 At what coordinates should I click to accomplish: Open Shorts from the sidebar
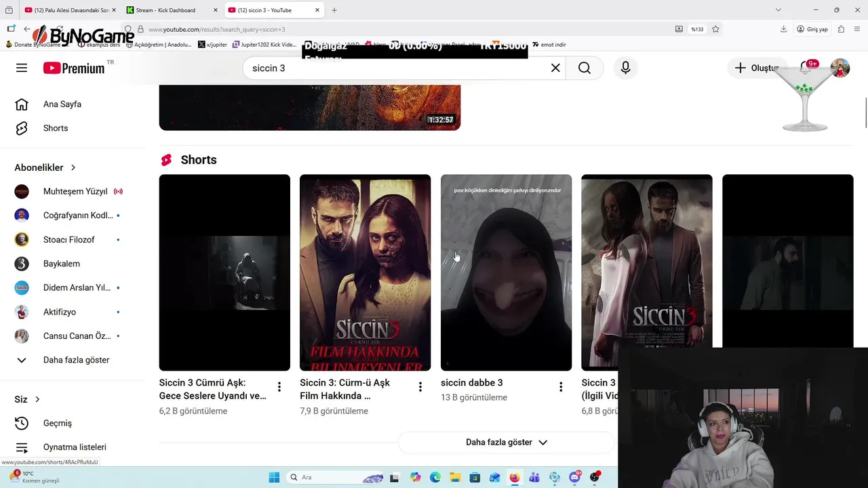tap(56, 128)
